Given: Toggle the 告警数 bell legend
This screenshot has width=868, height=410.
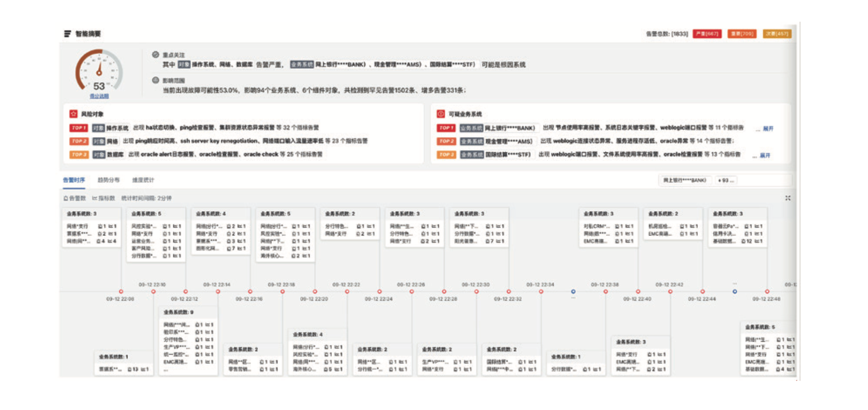Looking at the screenshot, I should pos(74,198).
